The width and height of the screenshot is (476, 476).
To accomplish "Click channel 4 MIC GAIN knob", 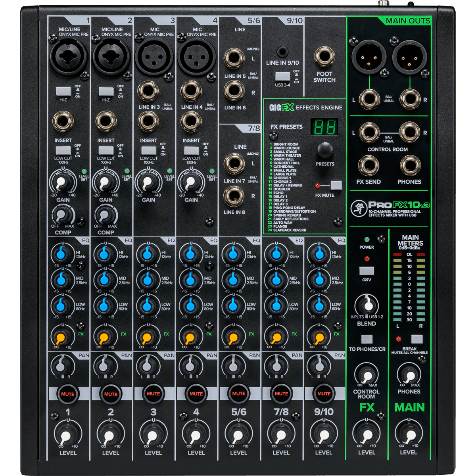I will click(191, 182).
